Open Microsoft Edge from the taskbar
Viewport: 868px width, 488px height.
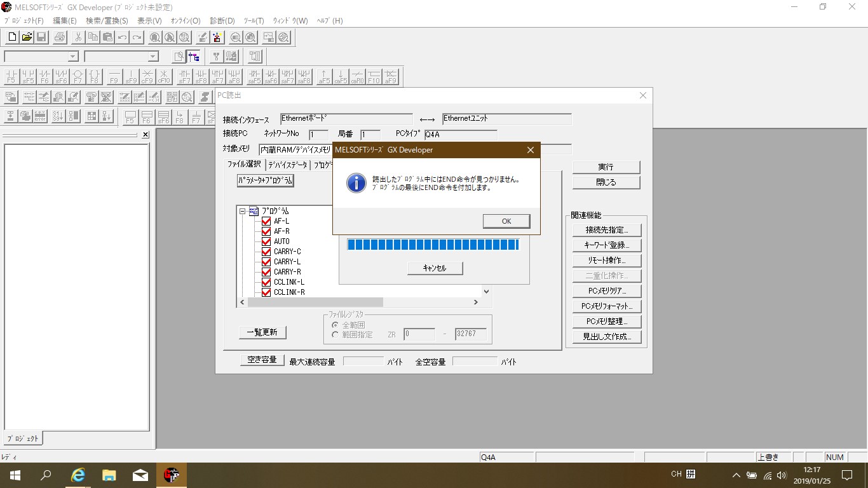[x=78, y=475]
